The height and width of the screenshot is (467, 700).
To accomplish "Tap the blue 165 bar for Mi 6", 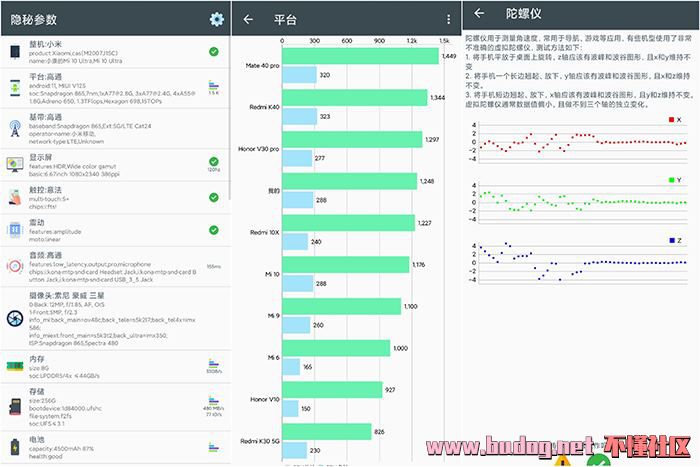I will (x=292, y=367).
